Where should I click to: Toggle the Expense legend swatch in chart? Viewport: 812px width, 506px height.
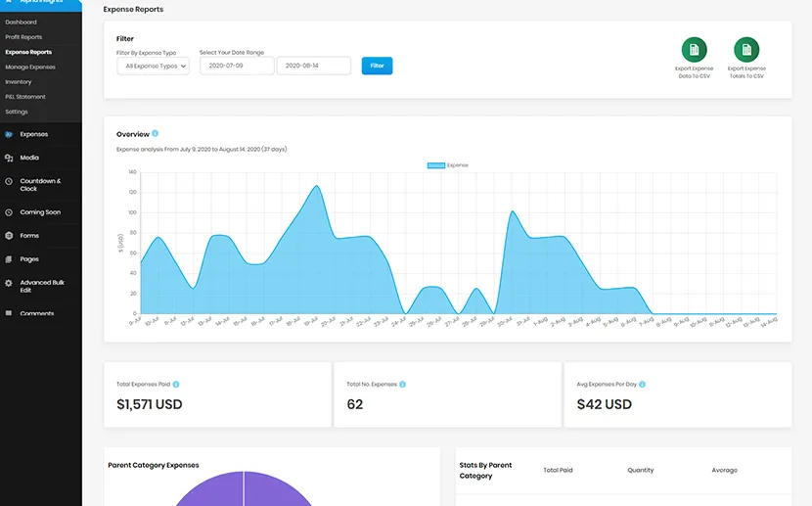[x=436, y=165]
